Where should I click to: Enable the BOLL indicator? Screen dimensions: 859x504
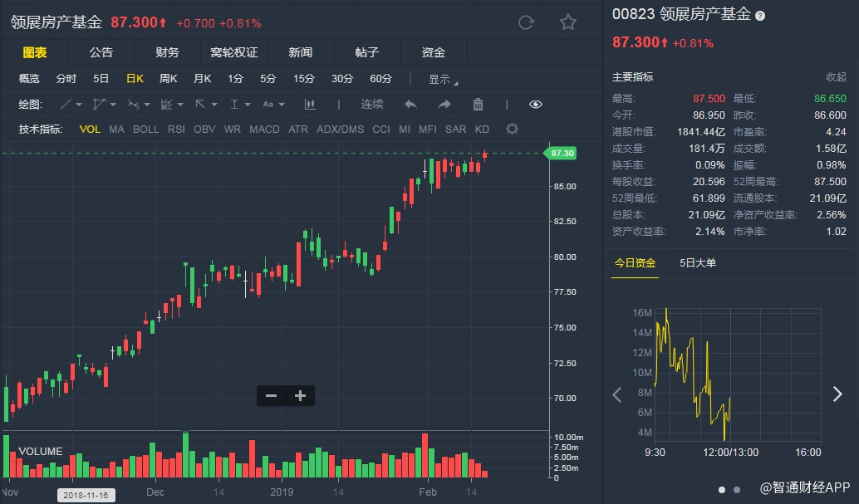[x=145, y=129]
